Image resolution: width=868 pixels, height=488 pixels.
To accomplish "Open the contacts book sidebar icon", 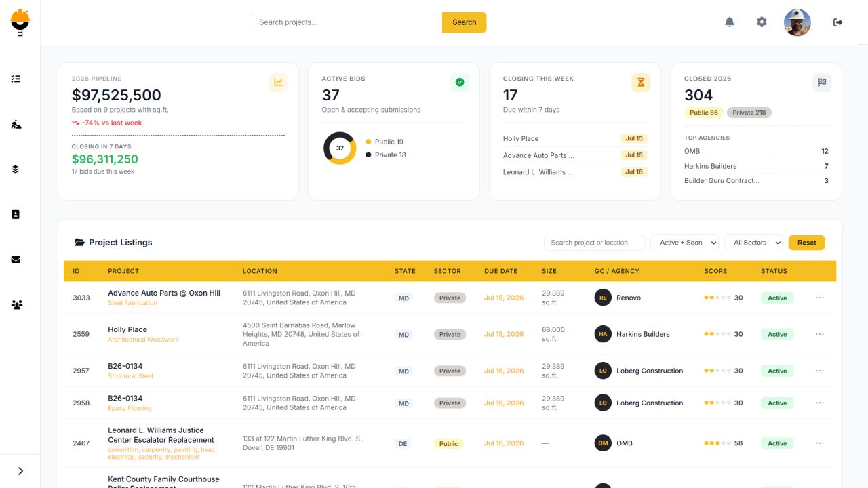I will click(16, 214).
